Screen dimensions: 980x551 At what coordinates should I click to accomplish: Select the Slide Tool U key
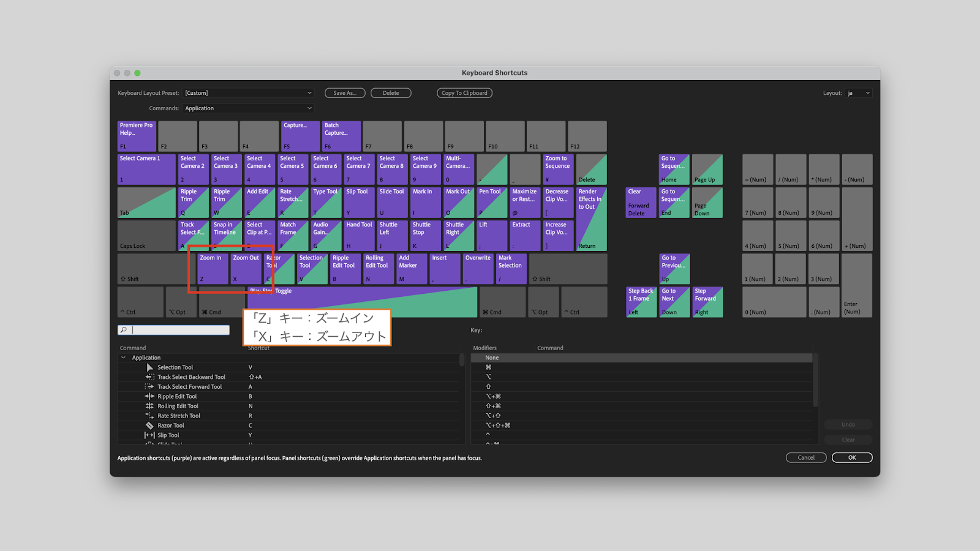pyautogui.click(x=392, y=203)
